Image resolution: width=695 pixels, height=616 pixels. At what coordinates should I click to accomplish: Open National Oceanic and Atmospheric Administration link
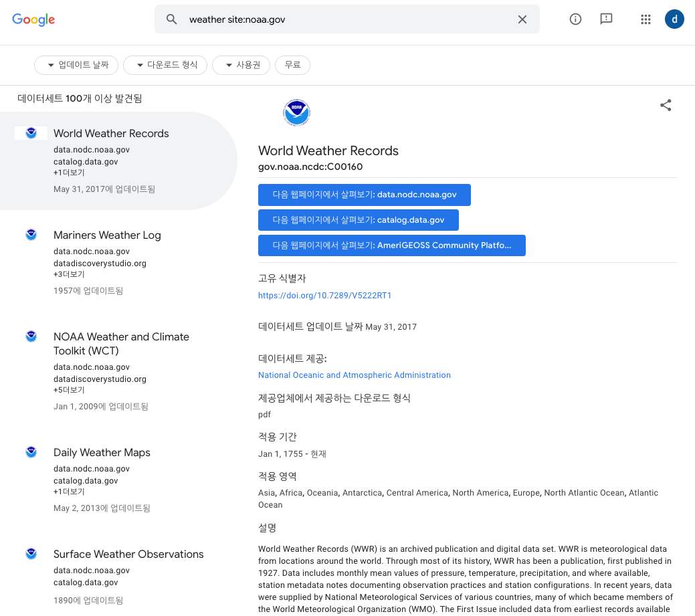[x=355, y=375]
